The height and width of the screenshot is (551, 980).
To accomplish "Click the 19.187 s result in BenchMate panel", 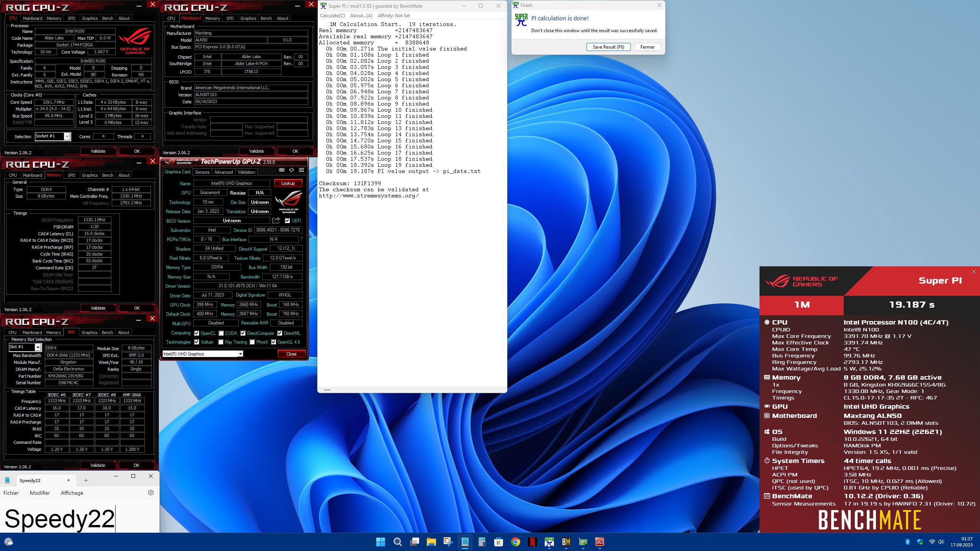I will click(x=911, y=305).
